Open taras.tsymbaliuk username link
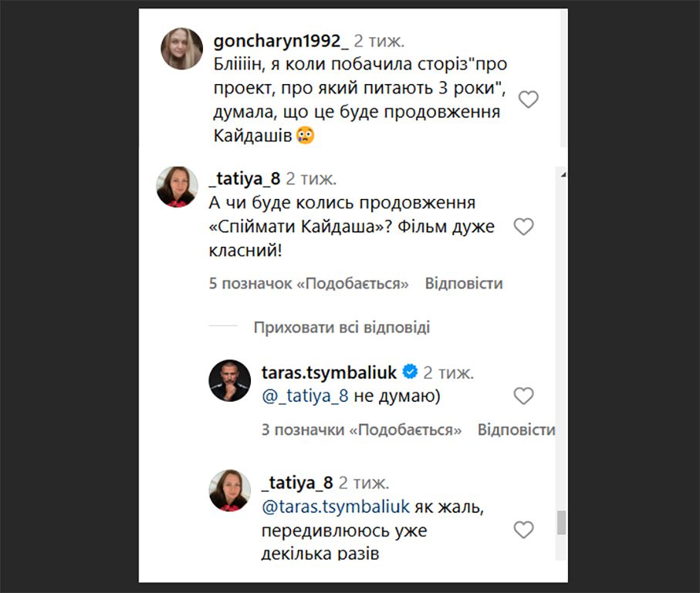The width and height of the screenshot is (700, 593). 329,373
